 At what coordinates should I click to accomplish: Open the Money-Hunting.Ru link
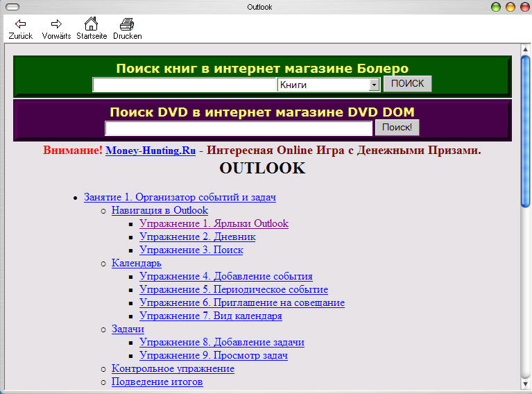pos(151,151)
